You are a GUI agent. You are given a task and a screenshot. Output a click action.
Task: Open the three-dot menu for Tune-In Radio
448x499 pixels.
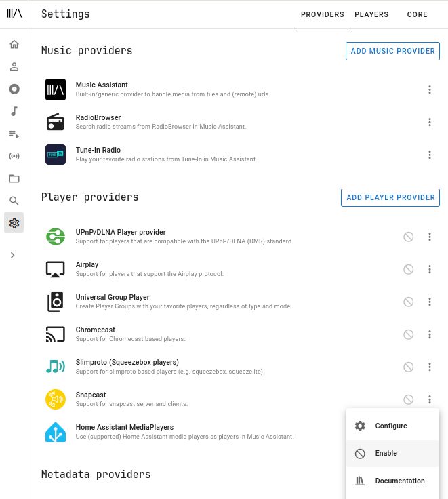430,155
